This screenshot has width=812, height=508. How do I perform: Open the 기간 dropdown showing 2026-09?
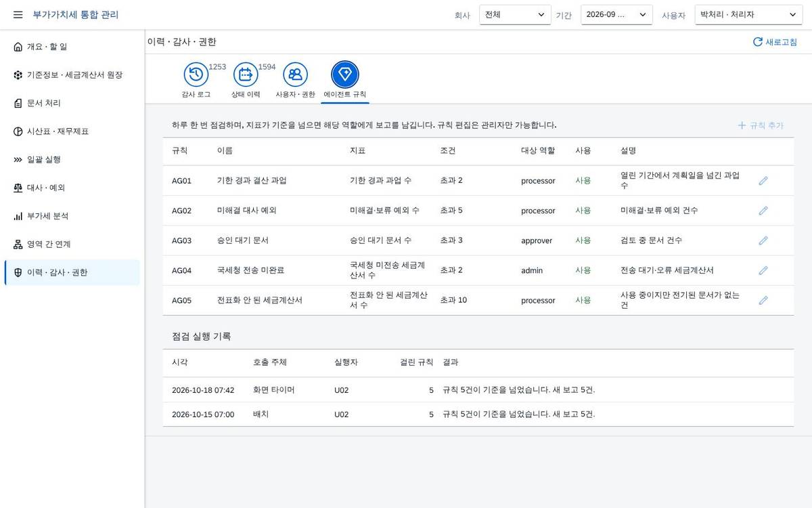pyautogui.click(x=616, y=14)
